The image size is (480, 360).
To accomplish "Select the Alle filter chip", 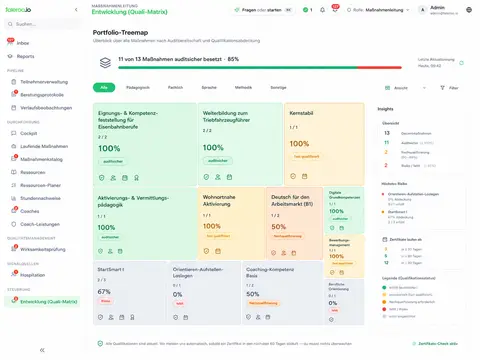I will click(x=104, y=88).
